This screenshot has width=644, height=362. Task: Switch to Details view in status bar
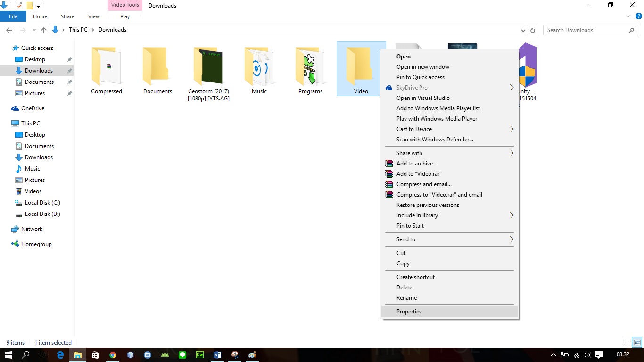(x=627, y=342)
